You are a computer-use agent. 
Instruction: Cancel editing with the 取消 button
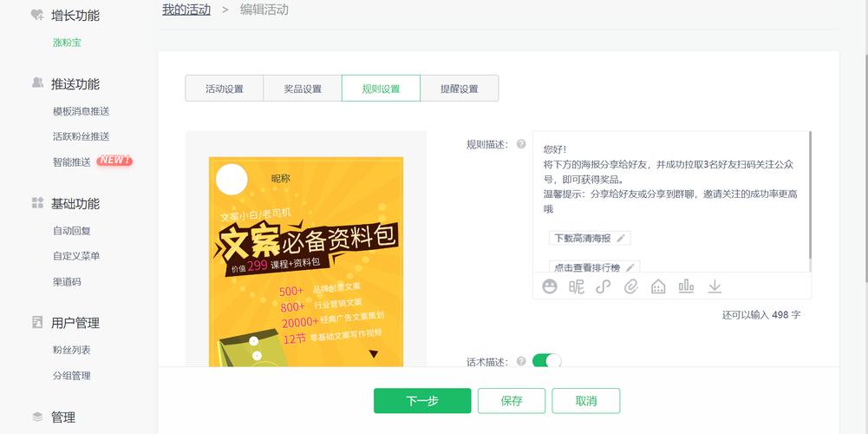tap(585, 401)
